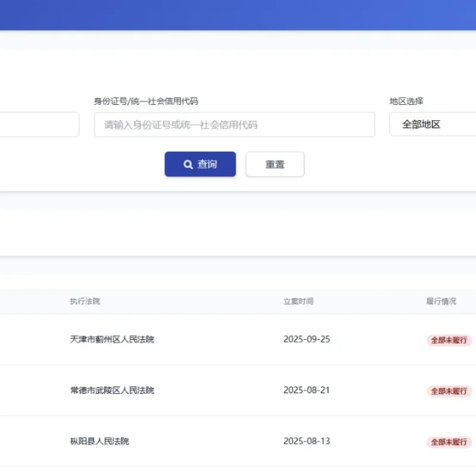Select 枞阳县人民法院 court cell

click(99, 441)
